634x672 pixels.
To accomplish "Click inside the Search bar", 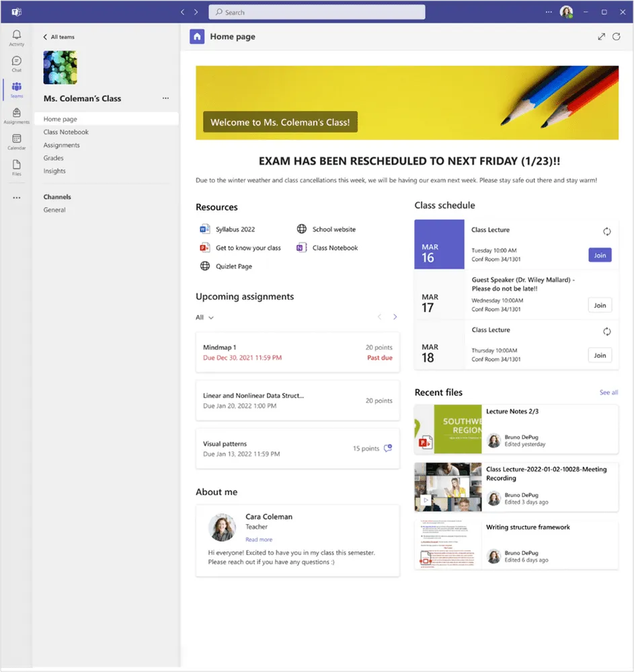I will (316, 11).
